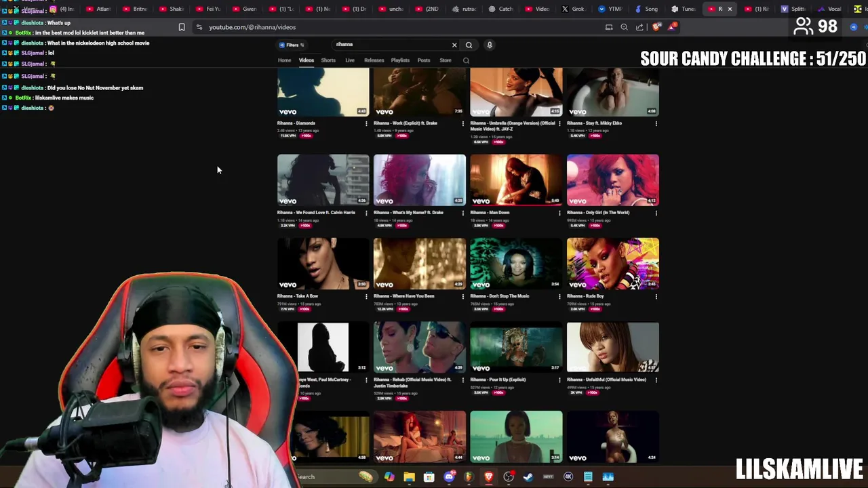
Task: Open more options menu for Stay video
Action: point(656,124)
